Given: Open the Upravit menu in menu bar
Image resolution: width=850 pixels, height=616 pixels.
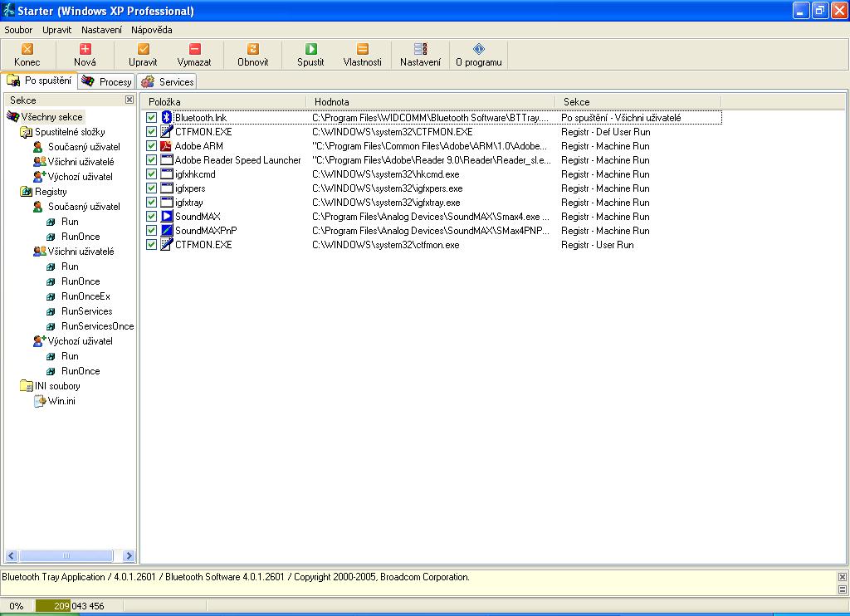Looking at the screenshot, I should click(57, 30).
